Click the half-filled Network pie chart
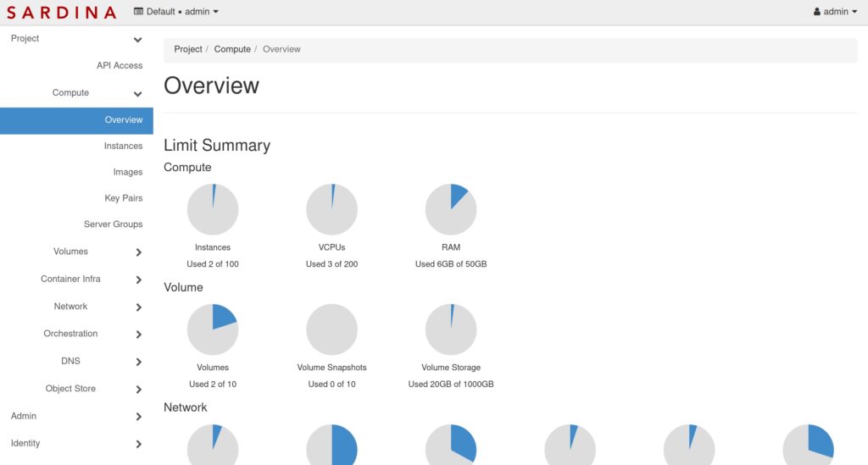868x465 pixels. pos(331,445)
